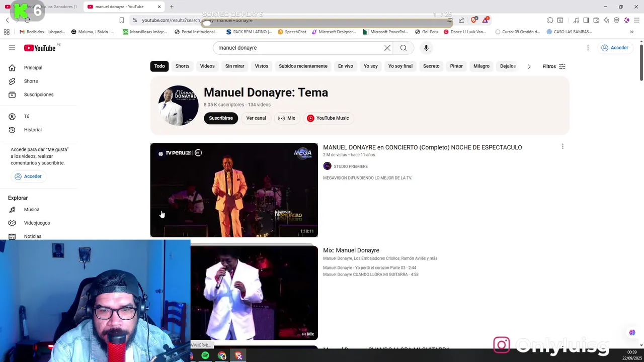This screenshot has width=644, height=362.
Task: Click the sidebar Acceder sign-in button
Action: 28,176
